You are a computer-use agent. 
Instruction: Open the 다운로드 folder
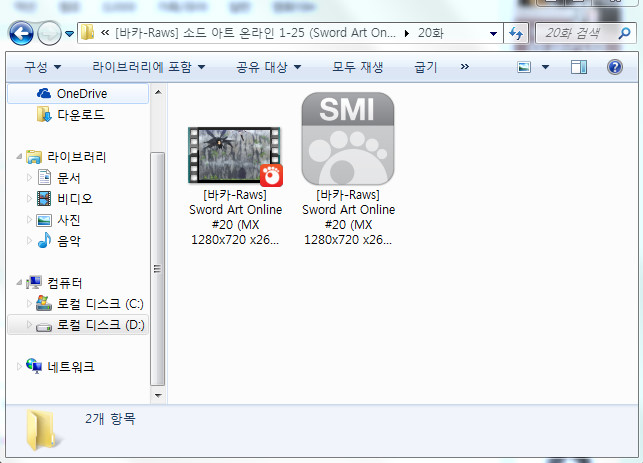tap(81, 114)
